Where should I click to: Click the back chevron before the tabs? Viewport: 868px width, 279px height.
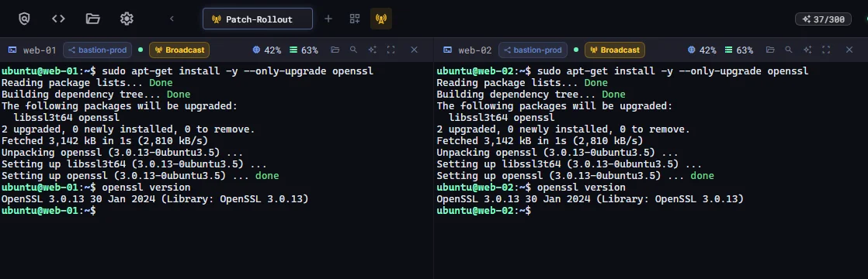(x=172, y=19)
